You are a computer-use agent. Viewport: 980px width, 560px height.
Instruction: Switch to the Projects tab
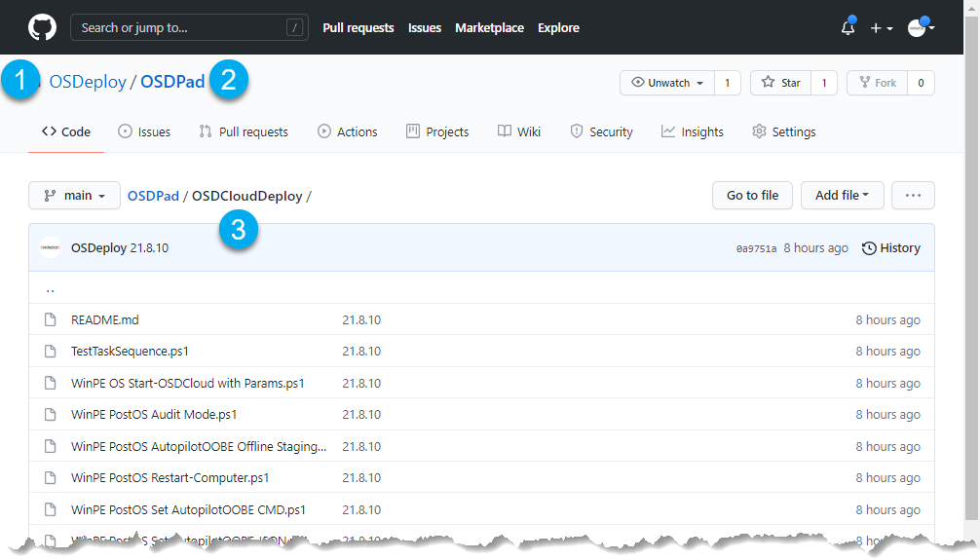(436, 131)
